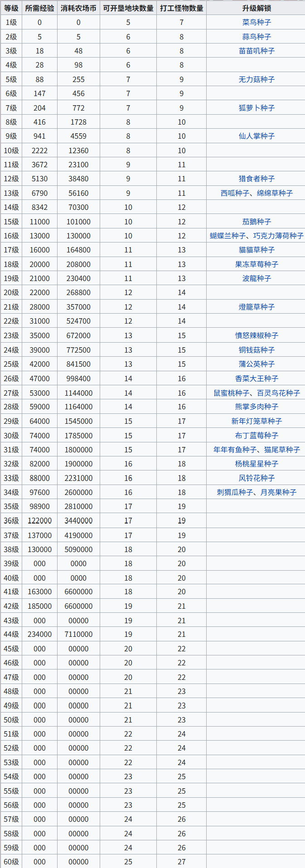Open the 苗苗叽种子 seed page
This screenshot has width=305, height=868.
pyautogui.click(x=257, y=51)
